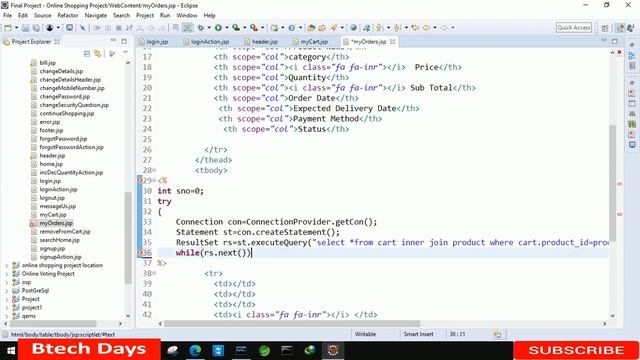Viewport: 640px width, 360px height.
Task: Open the Windows Start button
Action: [11, 351]
